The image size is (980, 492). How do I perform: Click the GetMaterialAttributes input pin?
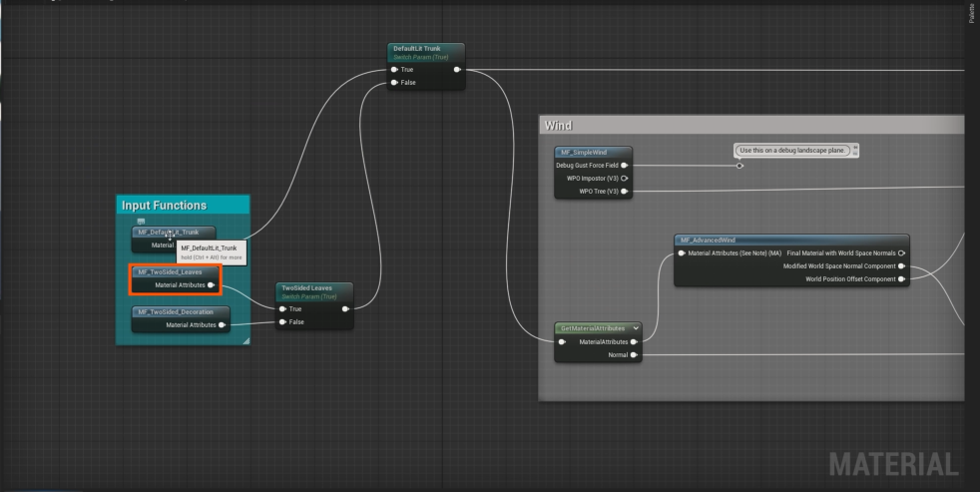click(x=562, y=342)
